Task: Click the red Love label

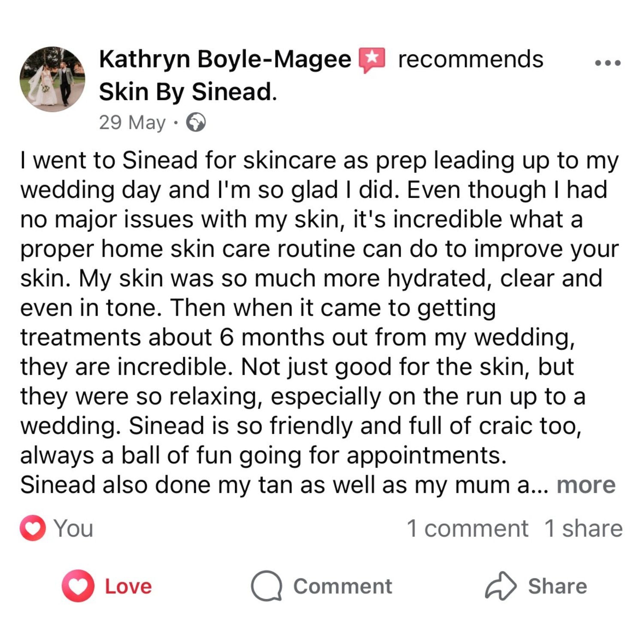Action: click(x=128, y=586)
